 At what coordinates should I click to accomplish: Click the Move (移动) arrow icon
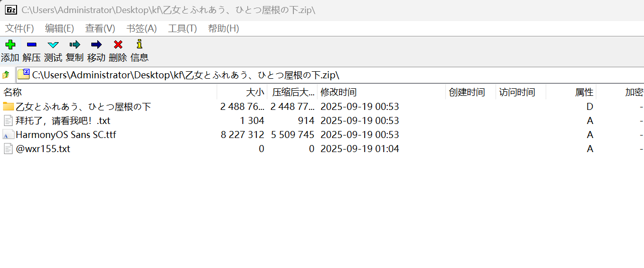[x=96, y=45]
